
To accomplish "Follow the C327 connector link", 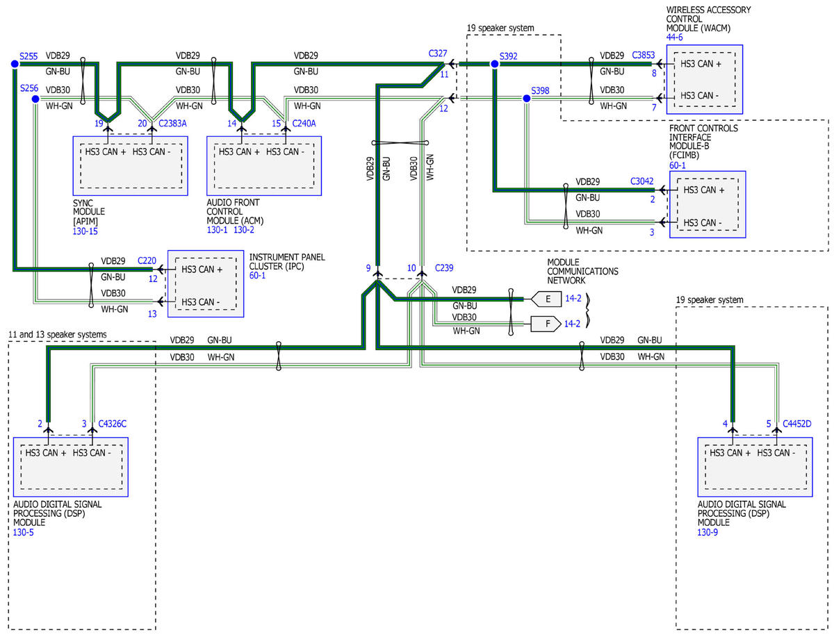I will click(438, 53).
